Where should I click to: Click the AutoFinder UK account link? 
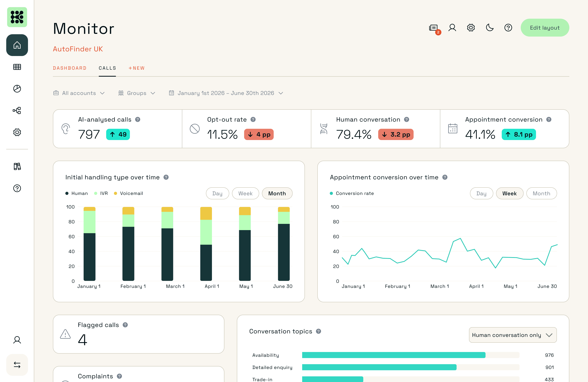78,49
